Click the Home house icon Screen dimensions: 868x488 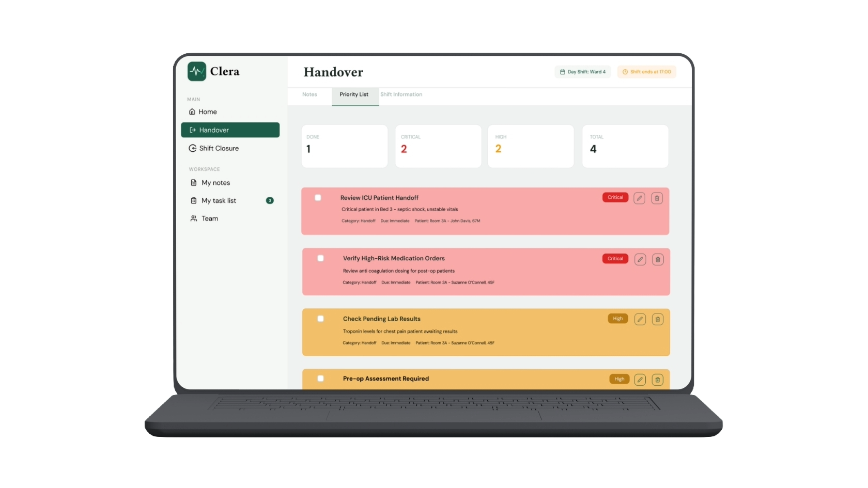(192, 112)
